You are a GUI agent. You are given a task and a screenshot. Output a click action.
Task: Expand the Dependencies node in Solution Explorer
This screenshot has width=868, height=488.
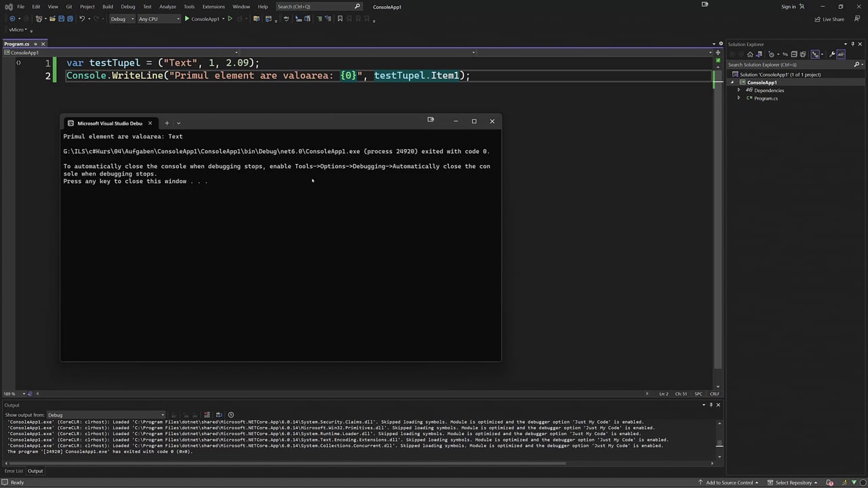(x=739, y=90)
